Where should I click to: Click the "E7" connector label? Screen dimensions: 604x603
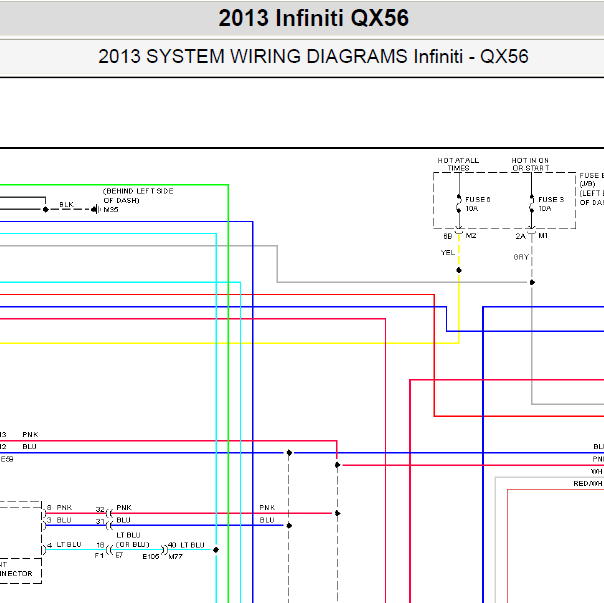(x=119, y=555)
